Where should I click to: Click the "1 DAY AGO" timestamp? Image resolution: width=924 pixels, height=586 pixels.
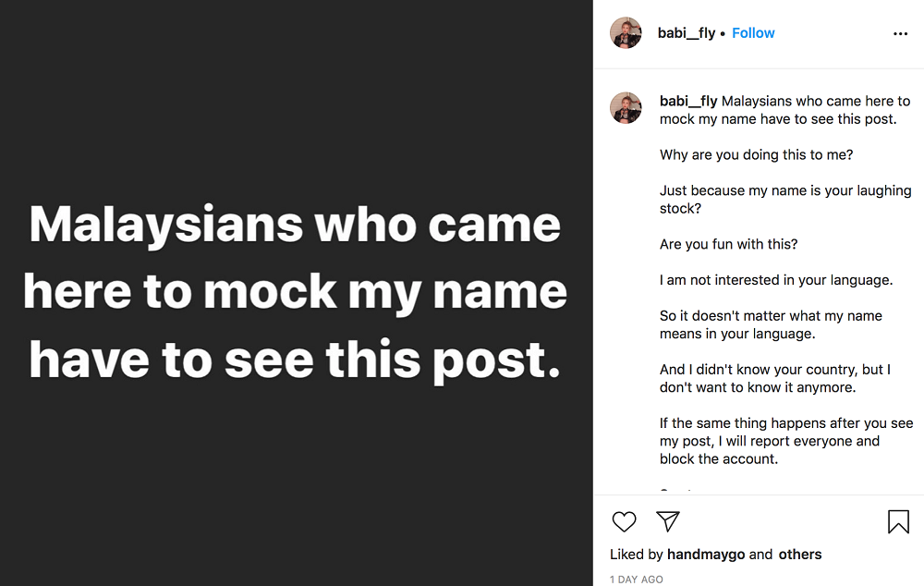(x=637, y=580)
